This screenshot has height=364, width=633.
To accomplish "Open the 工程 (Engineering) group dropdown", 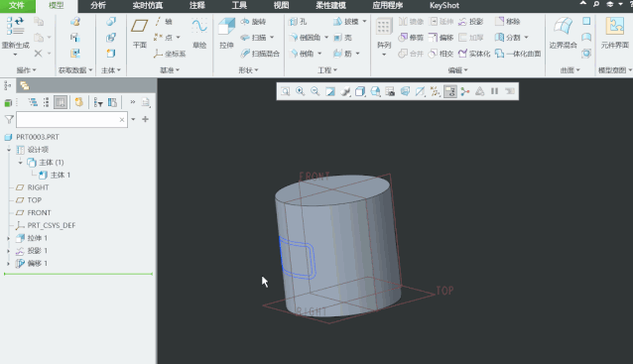I will [327, 70].
